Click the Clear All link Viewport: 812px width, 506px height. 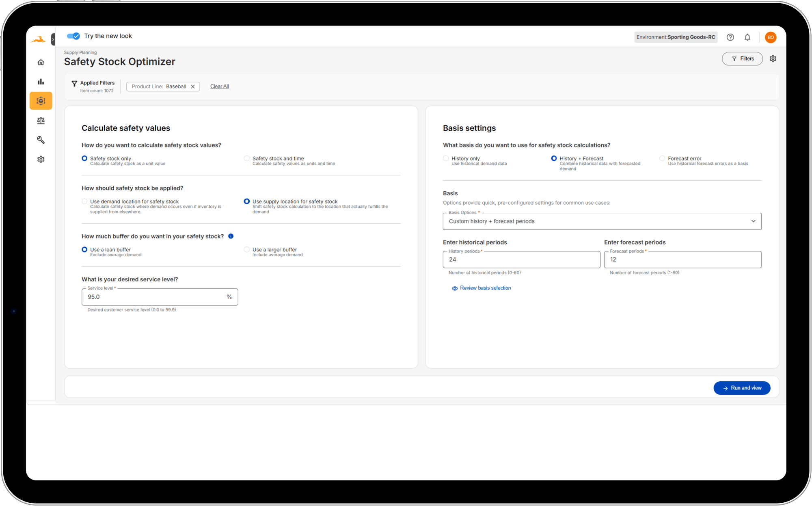220,86
